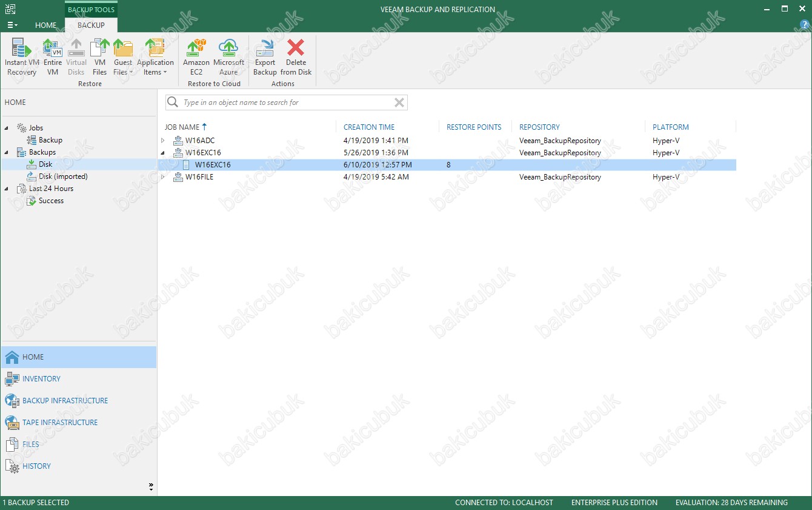This screenshot has height=510, width=812.
Task: Select Jobs in the tree
Action: click(36, 128)
